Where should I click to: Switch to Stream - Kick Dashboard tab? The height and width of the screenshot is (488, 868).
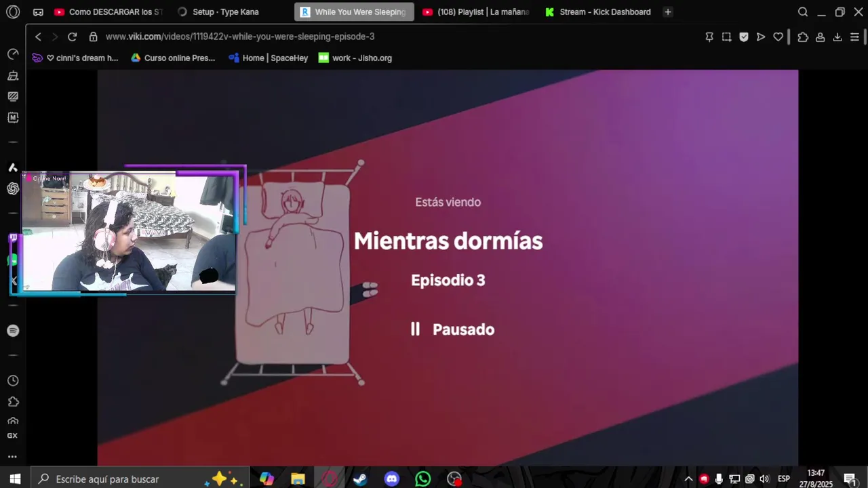(x=599, y=12)
